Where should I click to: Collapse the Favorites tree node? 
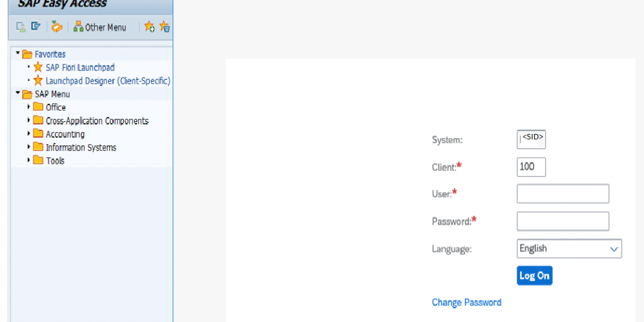[18, 53]
